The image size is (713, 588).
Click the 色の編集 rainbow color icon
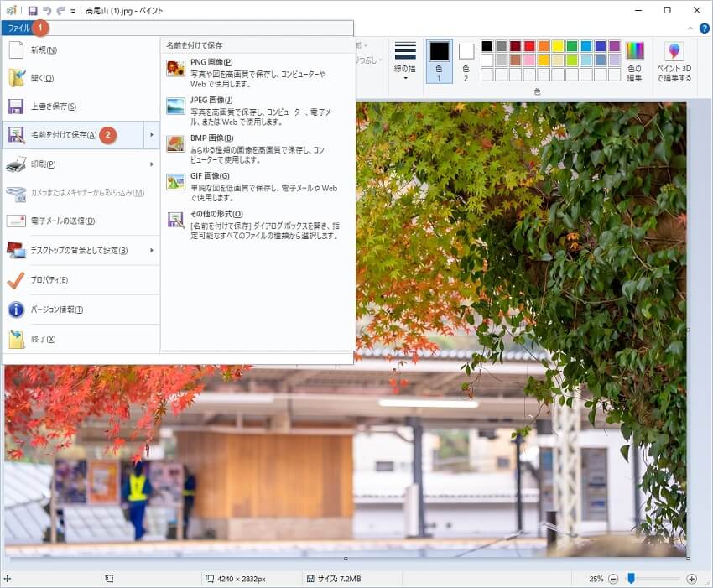tap(635, 61)
